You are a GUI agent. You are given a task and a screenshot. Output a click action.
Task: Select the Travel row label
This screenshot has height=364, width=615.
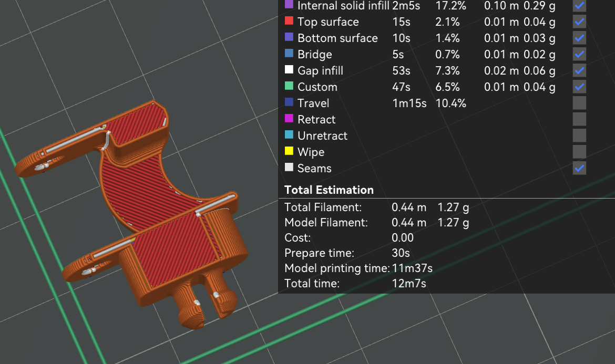click(313, 103)
